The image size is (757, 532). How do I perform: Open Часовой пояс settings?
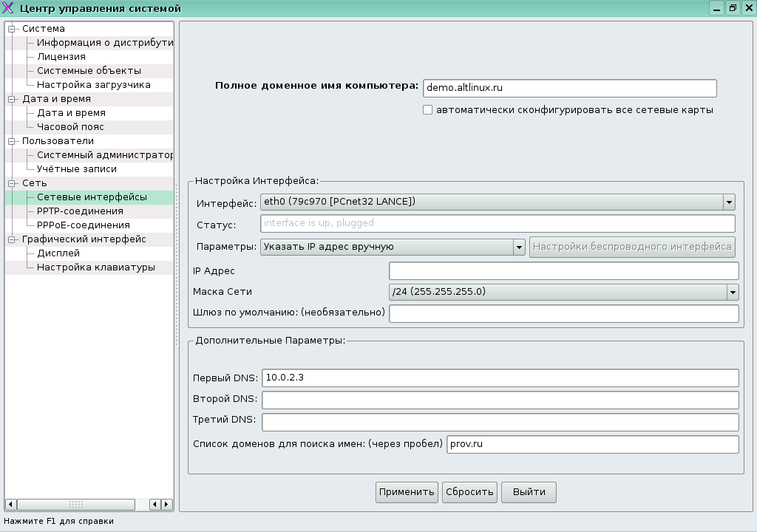(71, 127)
